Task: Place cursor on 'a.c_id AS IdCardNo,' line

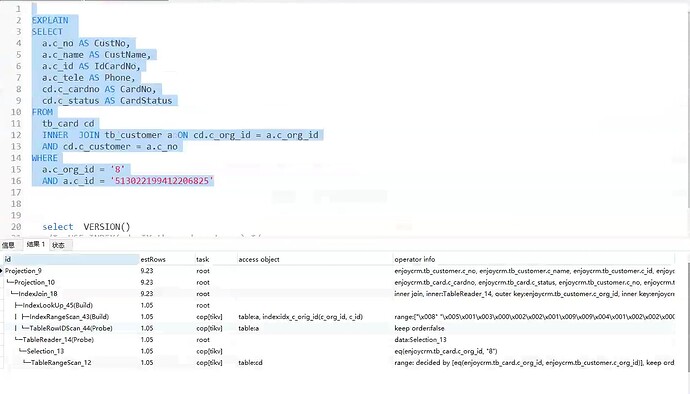Action: [92, 66]
